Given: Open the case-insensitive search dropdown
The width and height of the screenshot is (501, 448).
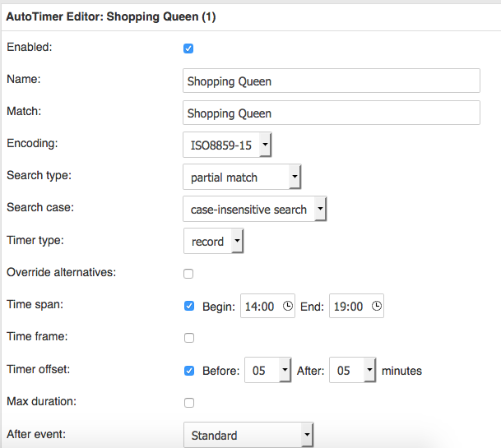Looking at the screenshot, I should [x=254, y=210].
